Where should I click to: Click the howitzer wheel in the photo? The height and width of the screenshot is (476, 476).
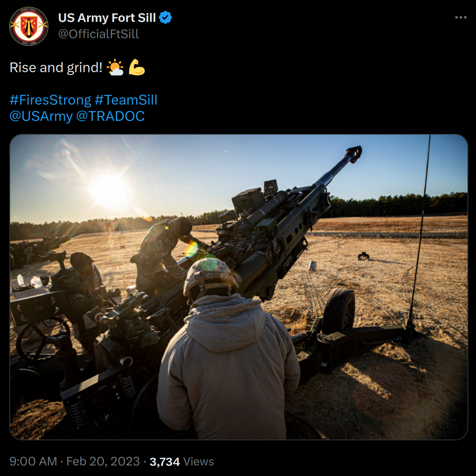pos(339,311)
